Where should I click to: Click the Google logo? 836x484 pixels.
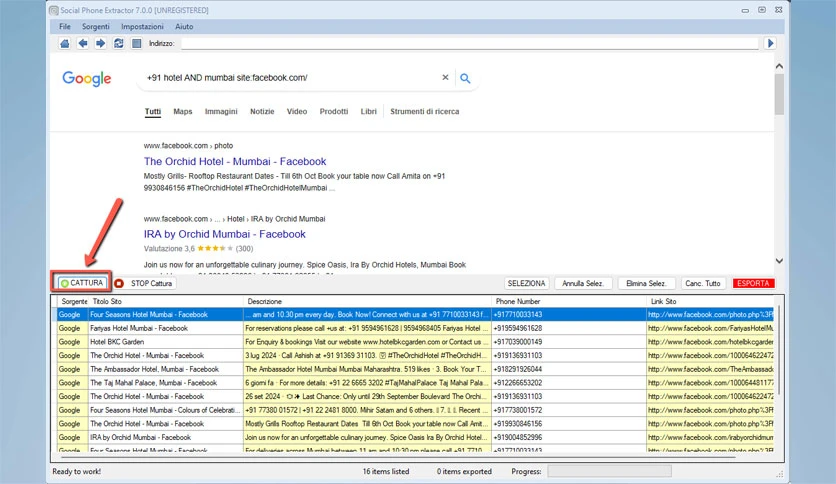click(x=86, y=78)
